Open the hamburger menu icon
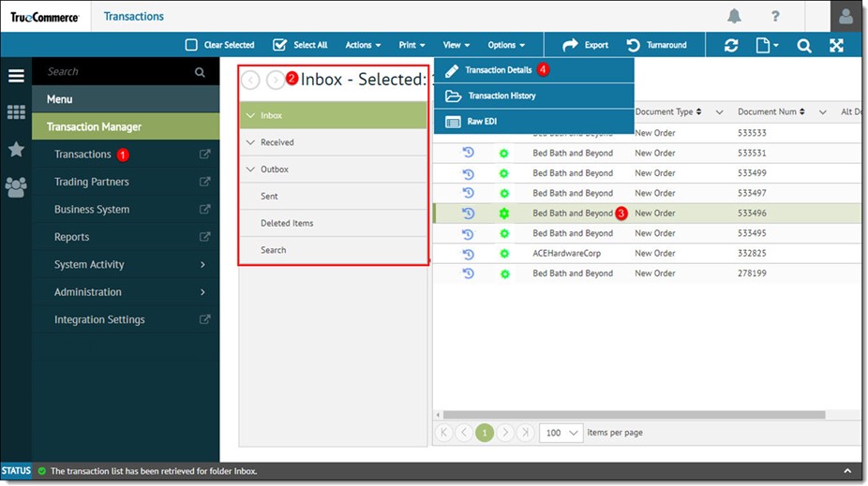This screenshot has width=868, height=486. [16, 76]
